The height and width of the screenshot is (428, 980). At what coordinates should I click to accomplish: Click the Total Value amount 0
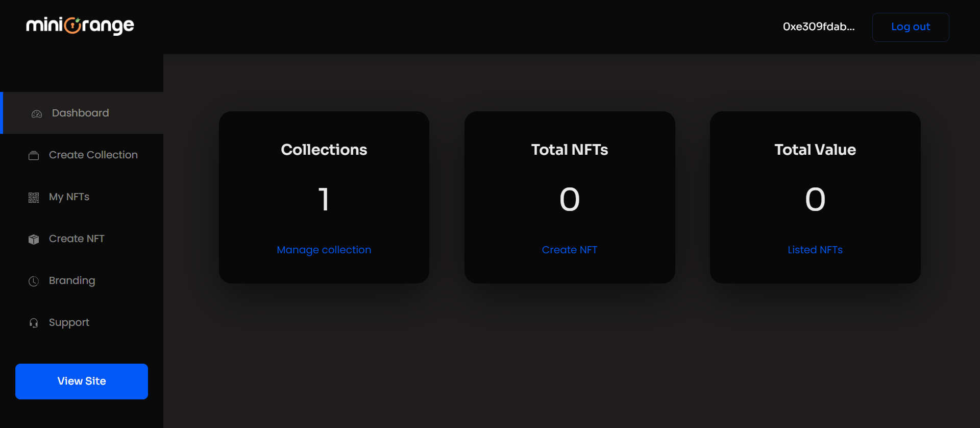[815, 199]
